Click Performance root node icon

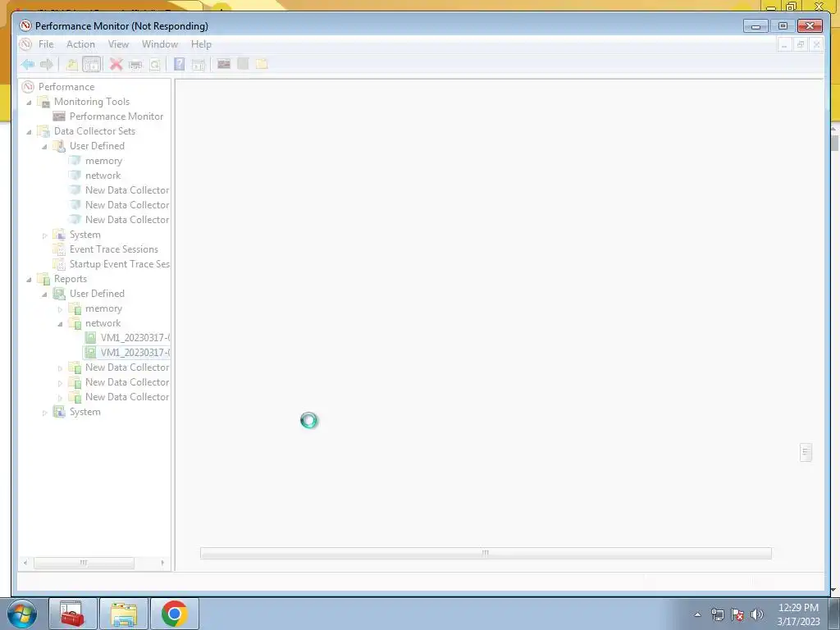tap(28, 87)
